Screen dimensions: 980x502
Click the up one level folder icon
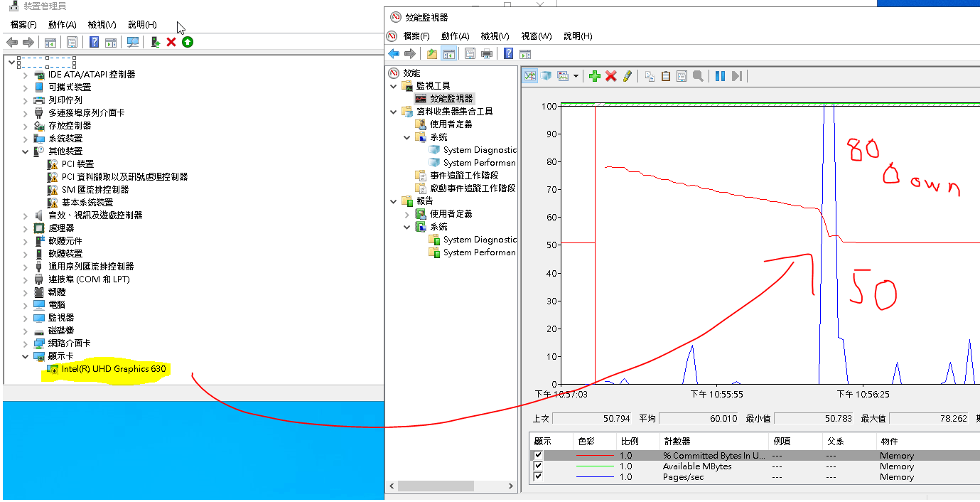coord(432,54)
